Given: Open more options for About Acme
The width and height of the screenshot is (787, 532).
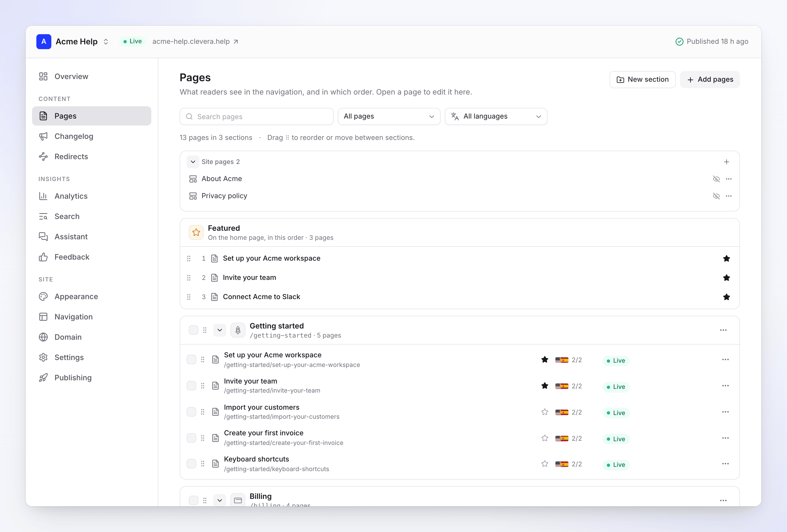Looking at the screenshot, I should coord(729,179).
